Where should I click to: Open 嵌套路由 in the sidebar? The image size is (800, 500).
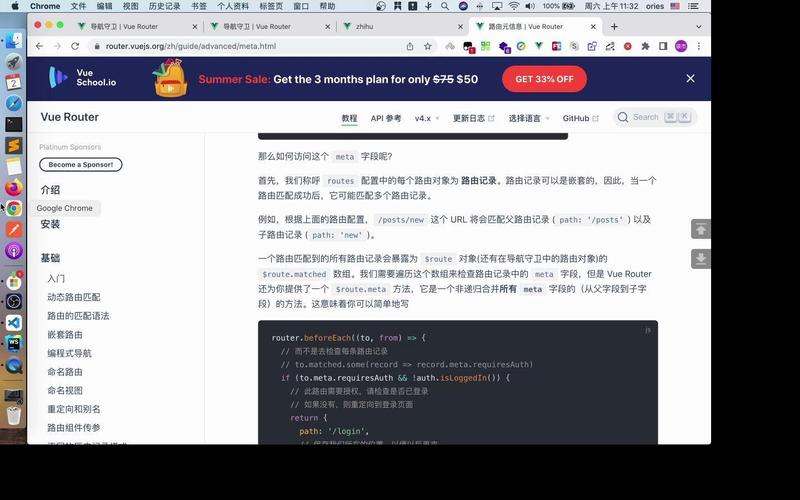click(65, 335)
